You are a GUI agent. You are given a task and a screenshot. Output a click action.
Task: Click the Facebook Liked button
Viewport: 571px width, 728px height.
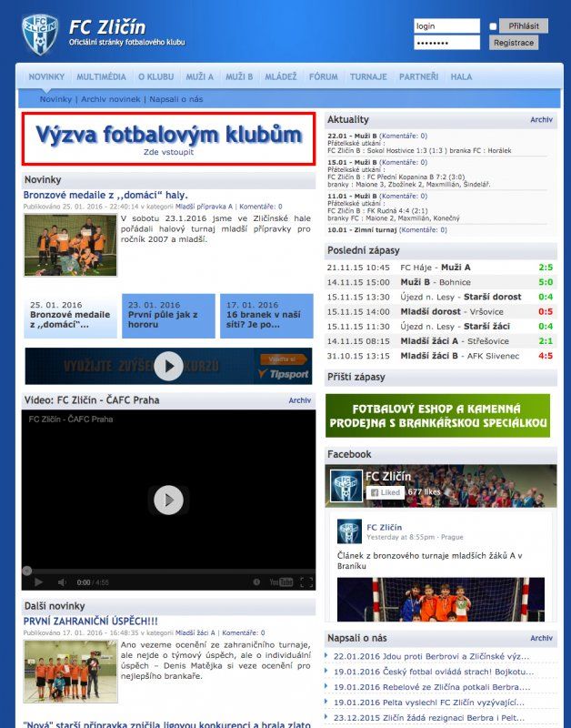coord(385,492)
